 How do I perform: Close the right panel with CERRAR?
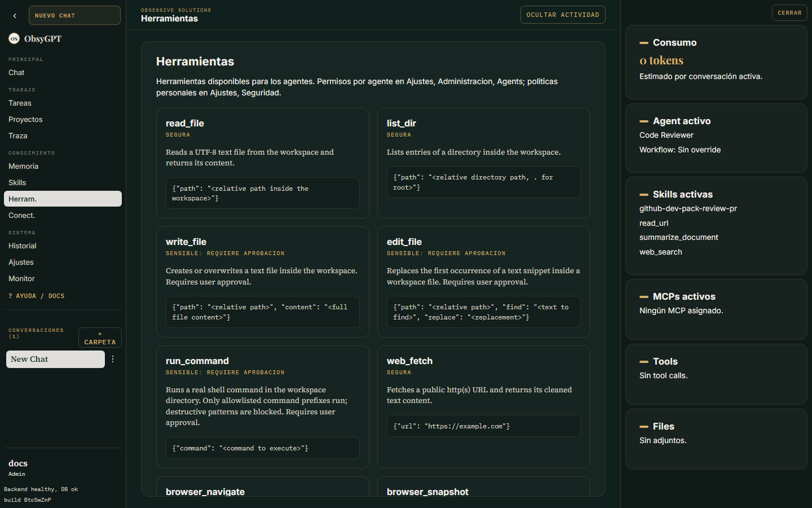789,12
